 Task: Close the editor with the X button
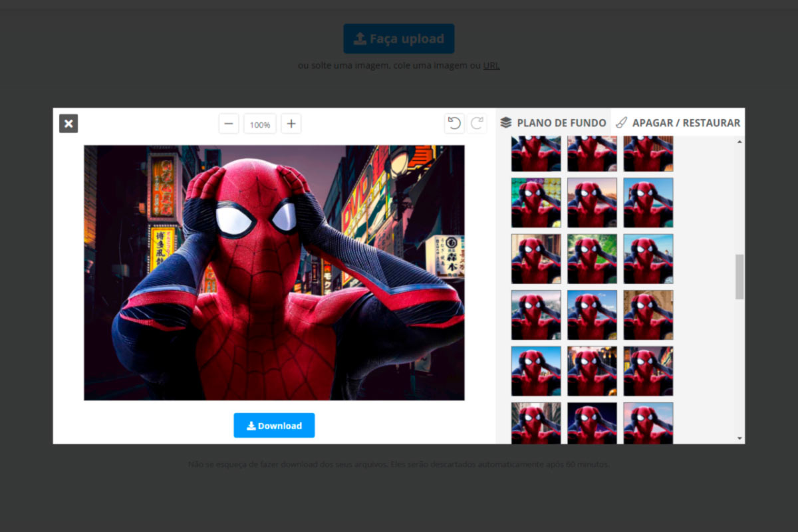[68, 124]
